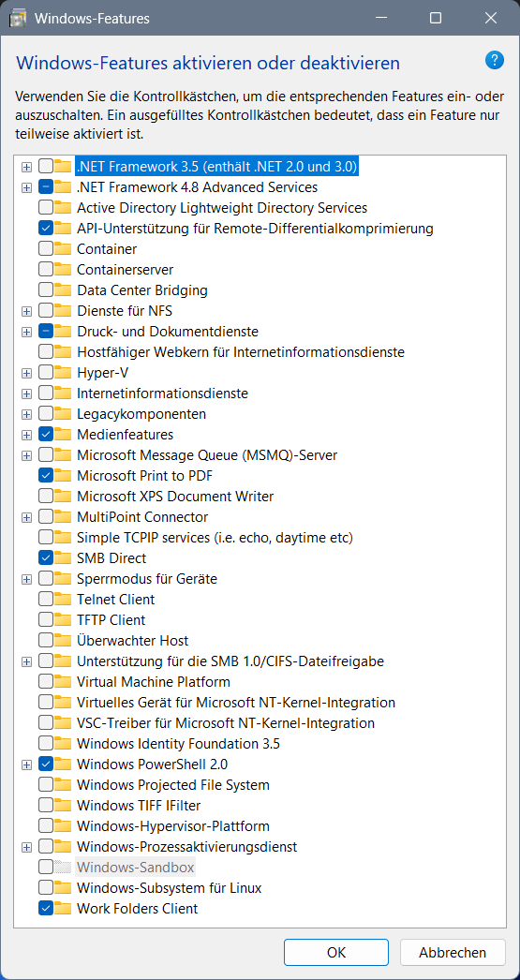Expand .NET Framework 4.8 Advanced Services
Viewport: 520px width, 980px height.
tap(26, 187)
